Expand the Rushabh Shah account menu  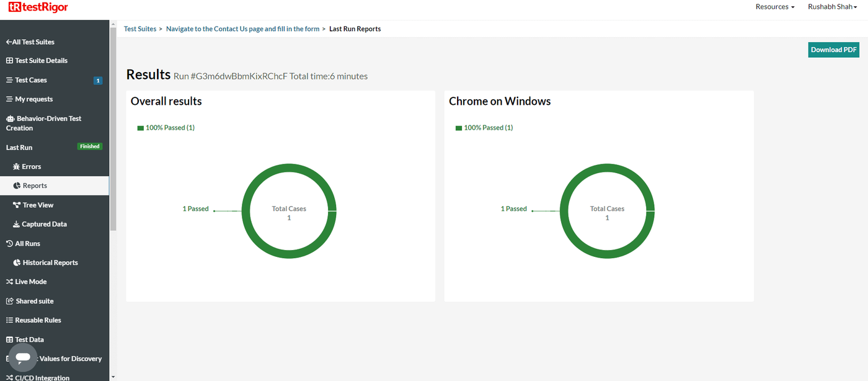(x=833, y=7)
